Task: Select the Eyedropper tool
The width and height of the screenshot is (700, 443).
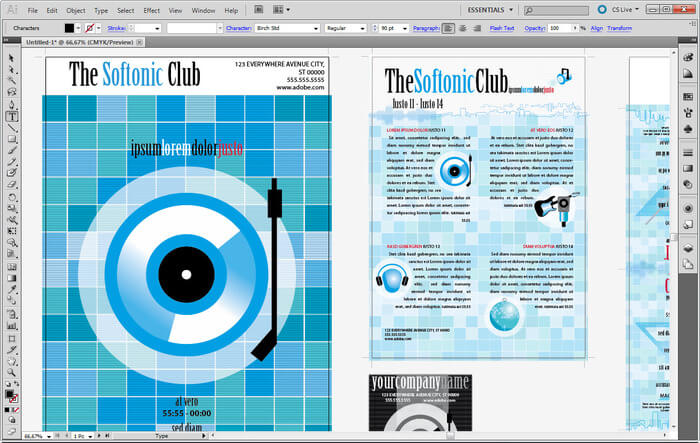Action: coord(12,289)
